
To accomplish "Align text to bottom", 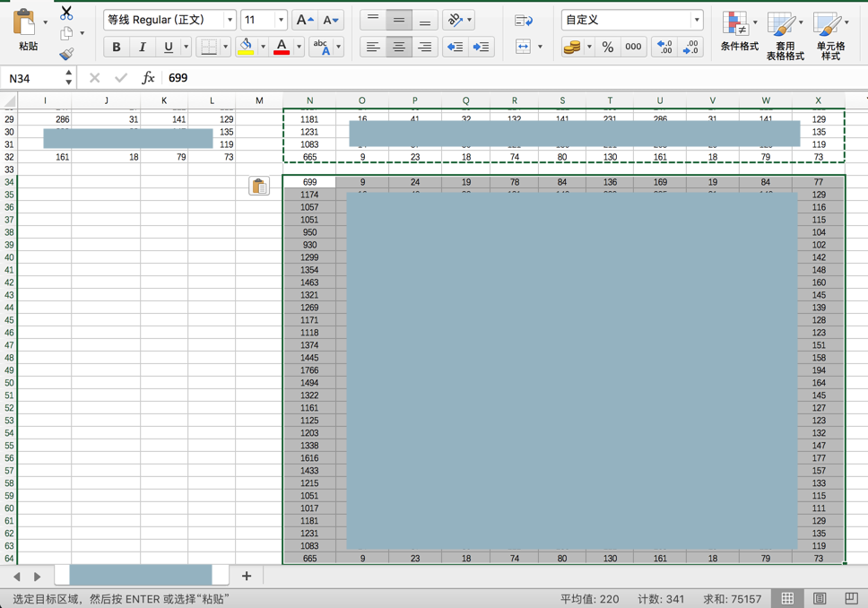I will coord(425,20).
